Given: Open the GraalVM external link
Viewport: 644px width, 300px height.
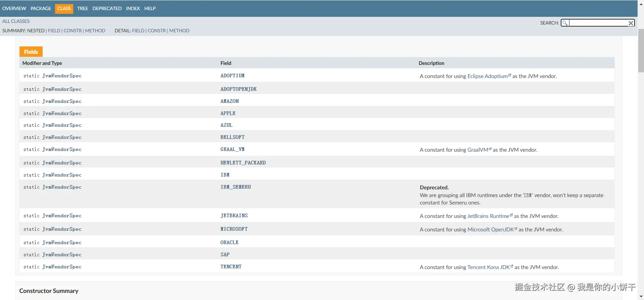Looking at the screenshot, I should [479, 150].
